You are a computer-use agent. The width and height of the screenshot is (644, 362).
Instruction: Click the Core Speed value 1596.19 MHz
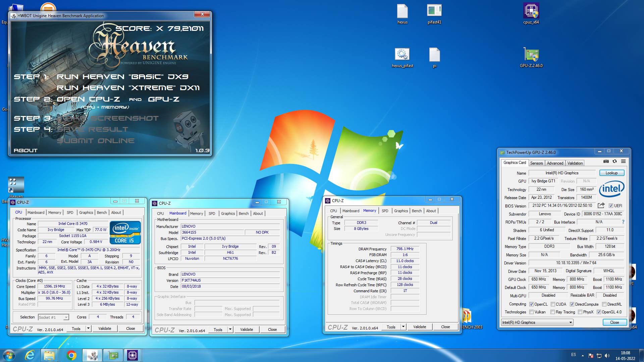coord(55,287)
